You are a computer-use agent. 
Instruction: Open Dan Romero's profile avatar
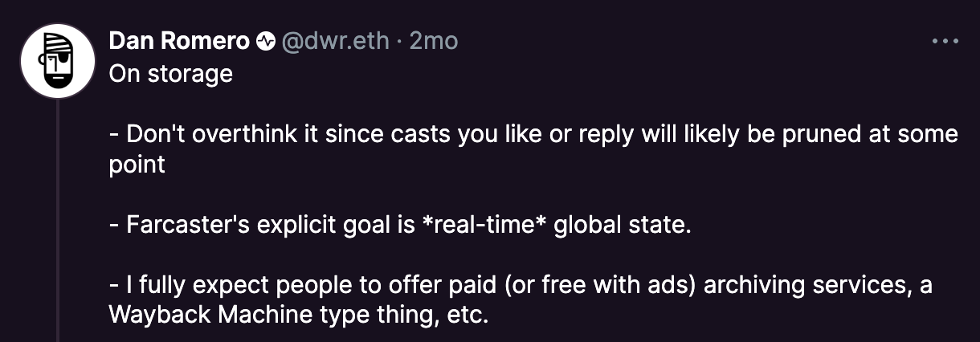pos(59,61)
